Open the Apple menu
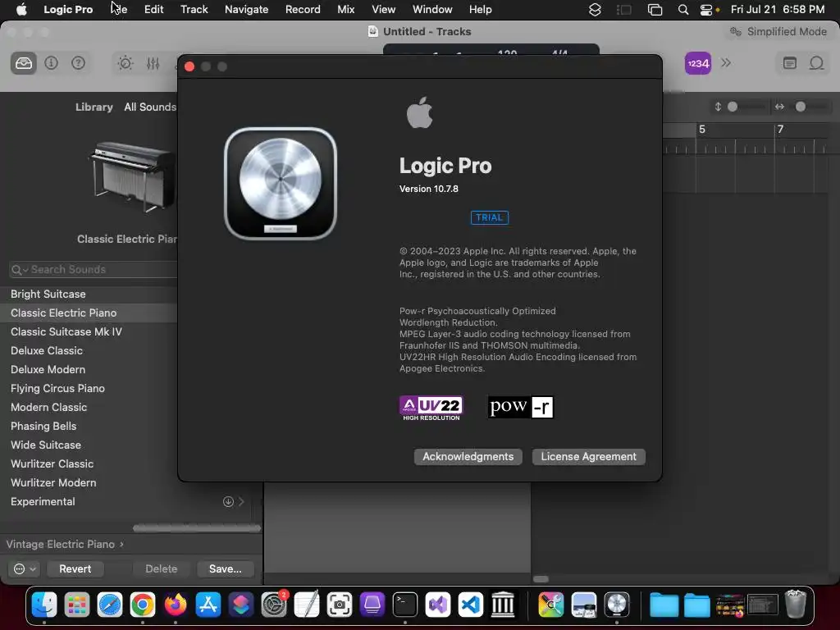The width and height of the screenshot is (840, 630). pyautogui.click(x=21, y=10)
